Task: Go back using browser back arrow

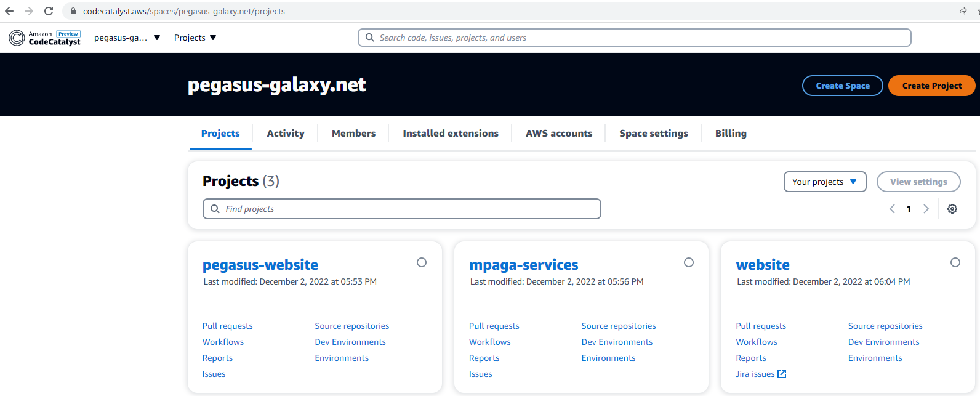Action: point(9,11)
